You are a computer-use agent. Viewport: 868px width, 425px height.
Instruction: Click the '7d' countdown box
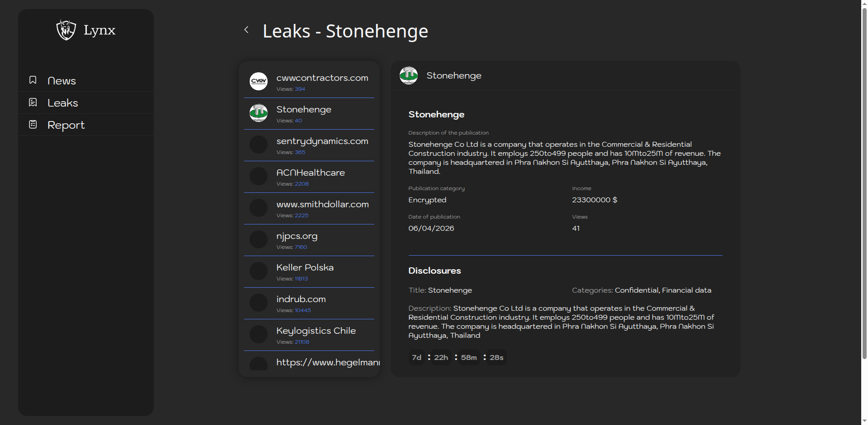coord(416,357)
